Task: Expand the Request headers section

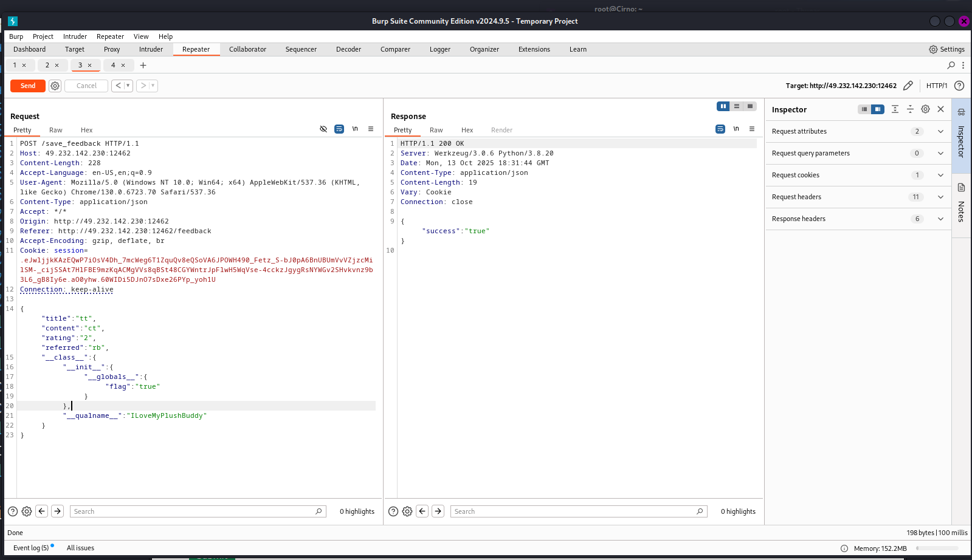Action: point(940,197)
